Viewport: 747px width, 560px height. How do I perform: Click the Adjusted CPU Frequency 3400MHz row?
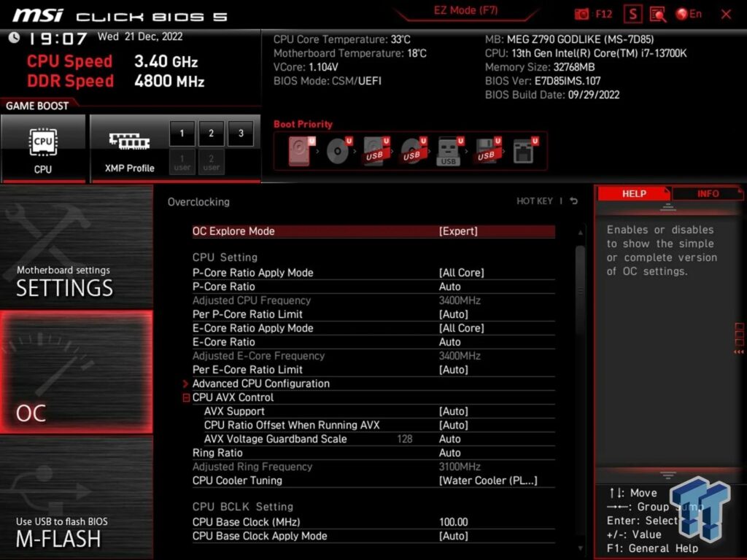[x=373, y=300]
